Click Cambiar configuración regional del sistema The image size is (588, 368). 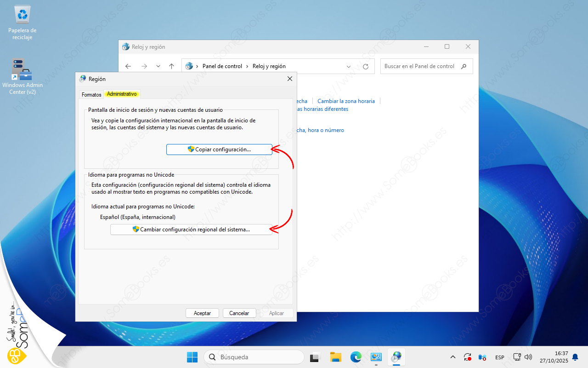191,230
